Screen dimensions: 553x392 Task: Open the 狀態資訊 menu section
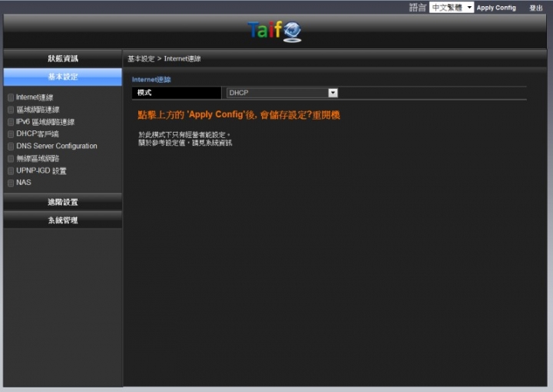[63, 58]
